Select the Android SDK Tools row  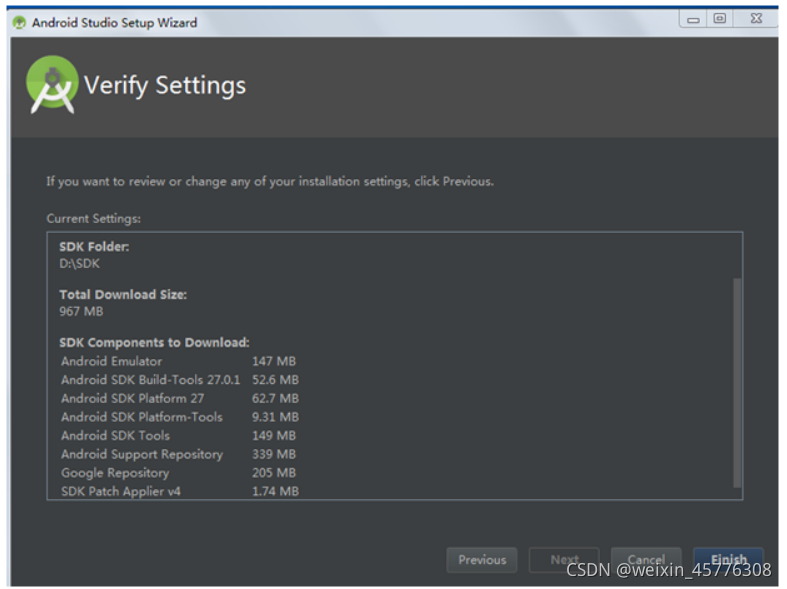(179, 435)
